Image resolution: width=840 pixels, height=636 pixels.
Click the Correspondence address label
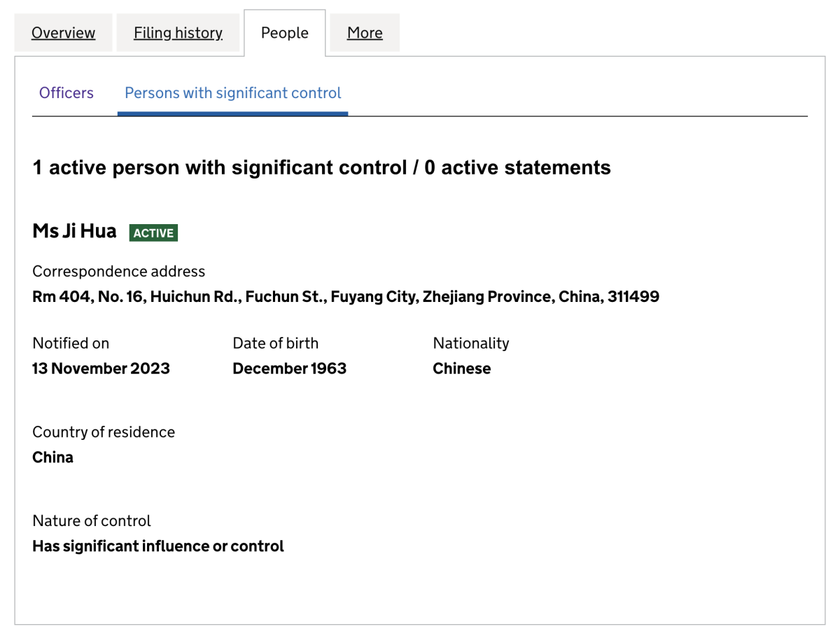tap(119, 272)
